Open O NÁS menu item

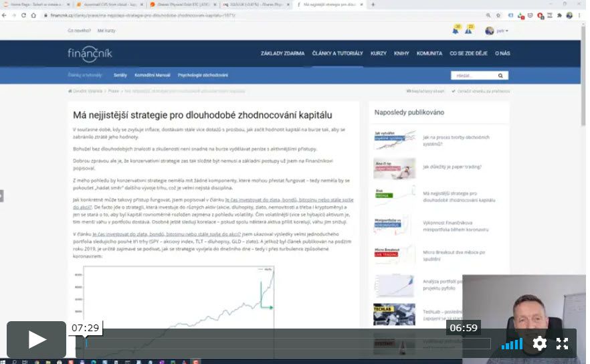pyautogui.click(x=503, y=54)
